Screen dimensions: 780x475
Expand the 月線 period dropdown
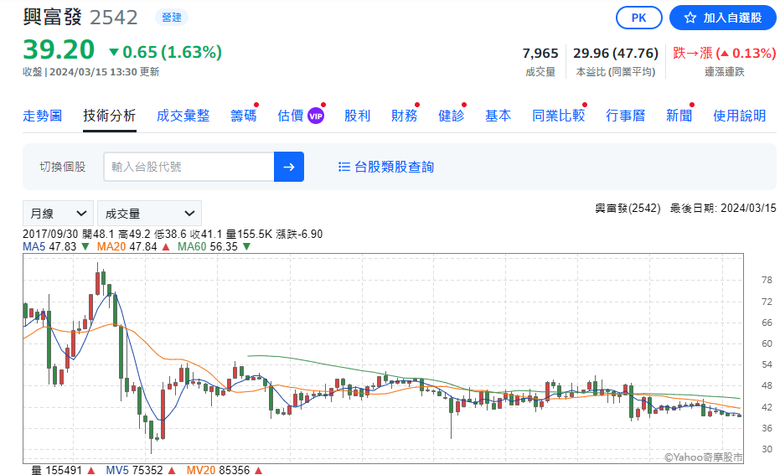[58, 214]
